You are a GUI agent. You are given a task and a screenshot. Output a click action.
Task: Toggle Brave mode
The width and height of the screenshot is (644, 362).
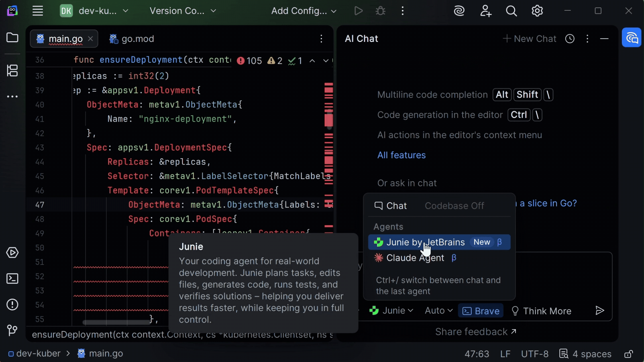[481, 311]
